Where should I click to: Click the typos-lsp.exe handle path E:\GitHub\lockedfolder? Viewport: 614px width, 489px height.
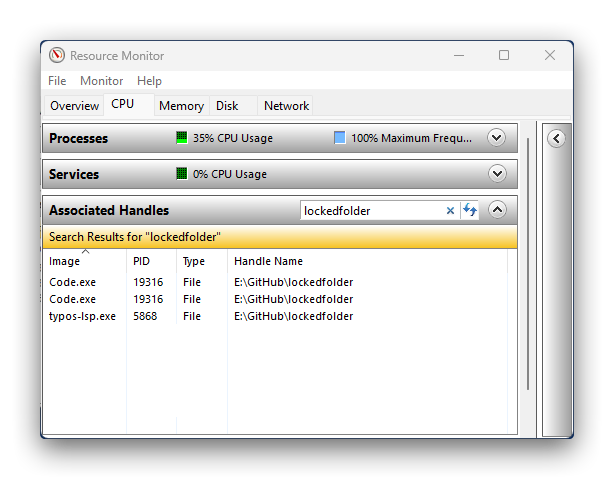[293, 316]
